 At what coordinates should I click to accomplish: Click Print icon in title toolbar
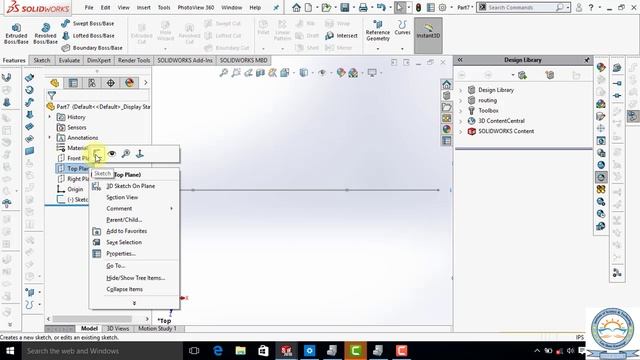coord(363,7)
